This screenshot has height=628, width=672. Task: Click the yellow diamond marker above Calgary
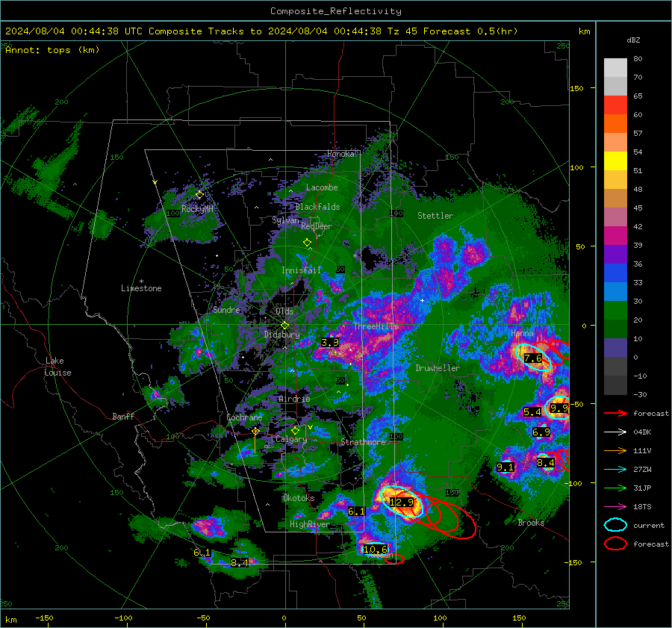295,430
